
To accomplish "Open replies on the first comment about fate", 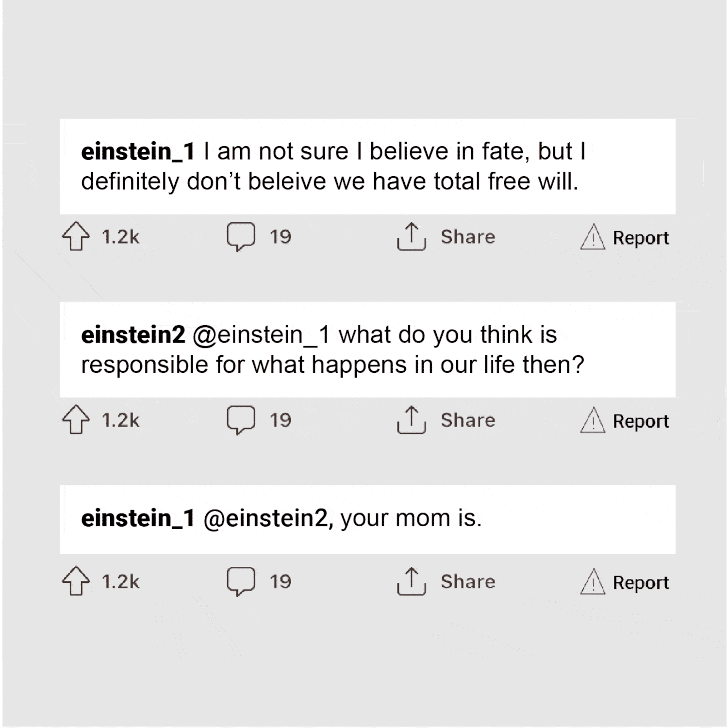I will tap(241, 237).
